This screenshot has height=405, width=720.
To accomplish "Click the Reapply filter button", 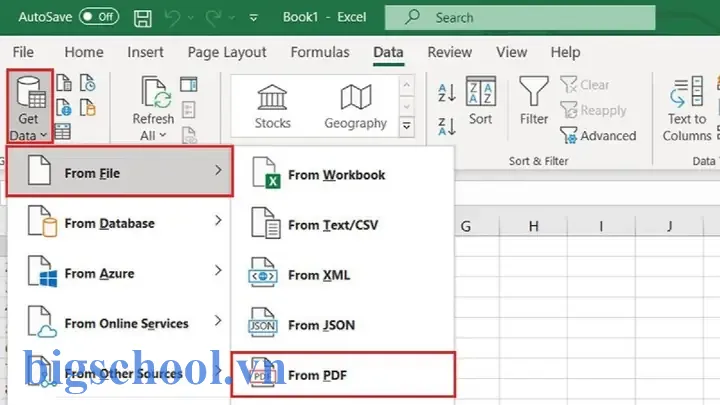I will coord(593,110).
